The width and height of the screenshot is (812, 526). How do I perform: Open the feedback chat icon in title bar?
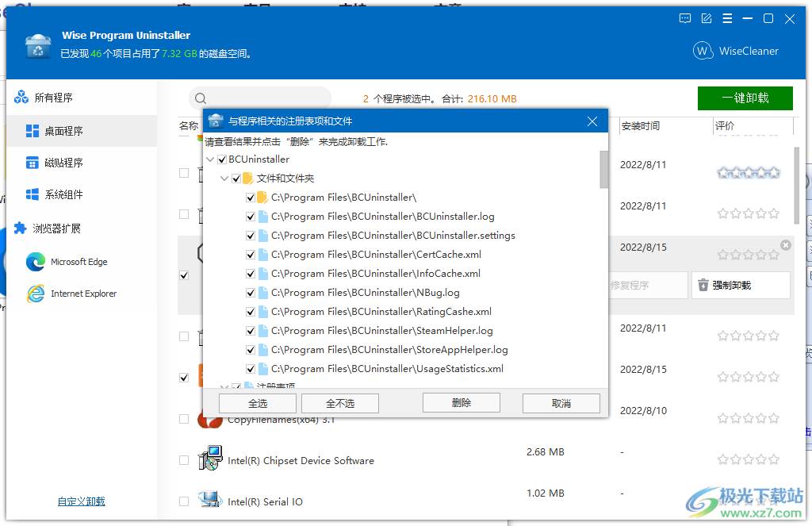(684, 18)
